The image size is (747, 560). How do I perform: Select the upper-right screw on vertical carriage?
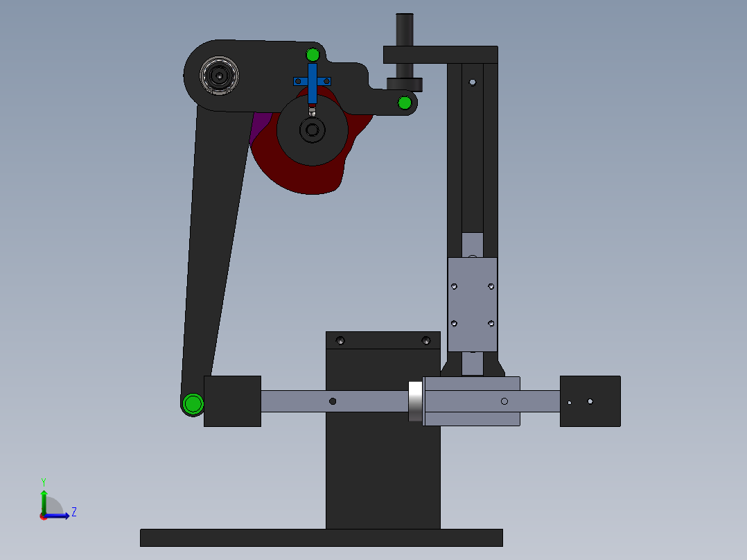[491, 286]
